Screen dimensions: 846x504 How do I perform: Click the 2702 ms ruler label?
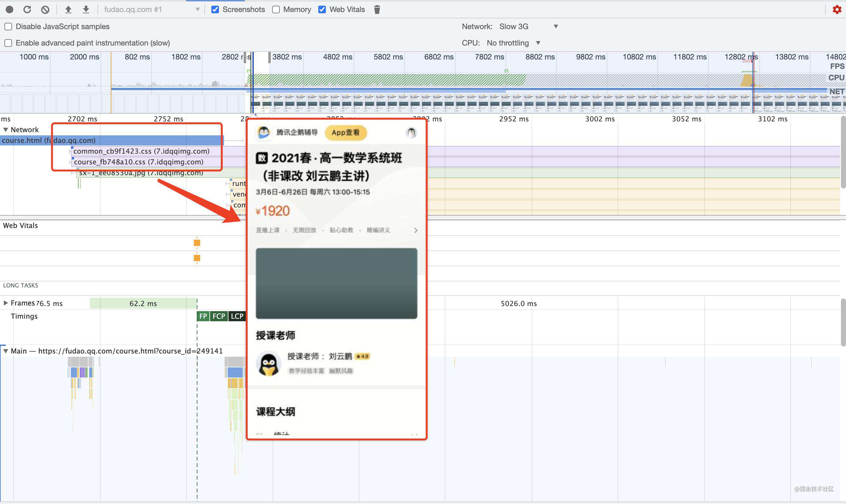pos(82,119)
